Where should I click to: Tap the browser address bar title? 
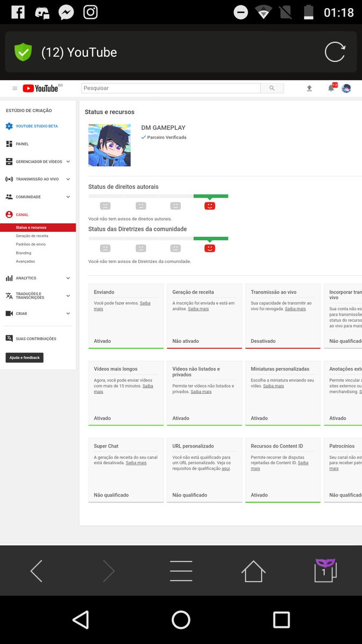(x=79, y=52)
